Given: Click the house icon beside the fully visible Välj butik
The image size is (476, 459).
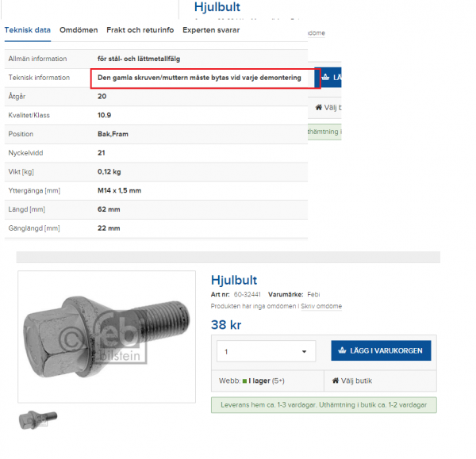Looking at the screenshot, I should point(337,381).
